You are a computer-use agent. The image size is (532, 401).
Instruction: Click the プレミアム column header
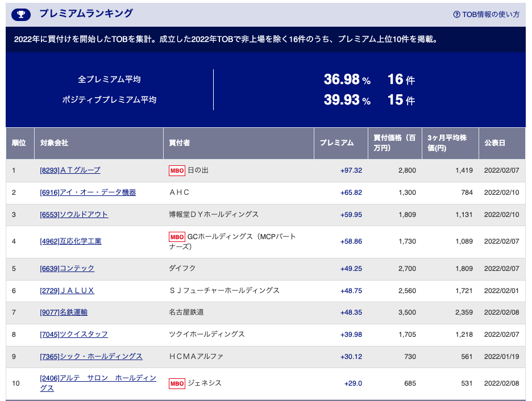(341, 143)
